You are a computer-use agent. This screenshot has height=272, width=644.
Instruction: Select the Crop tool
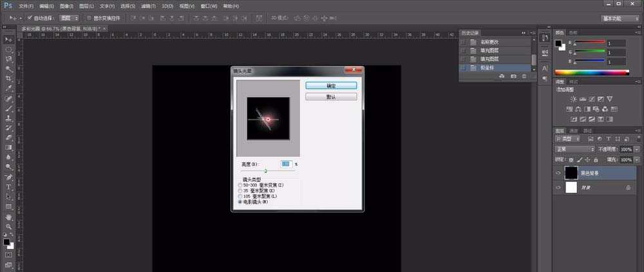[x=9, y=78]
